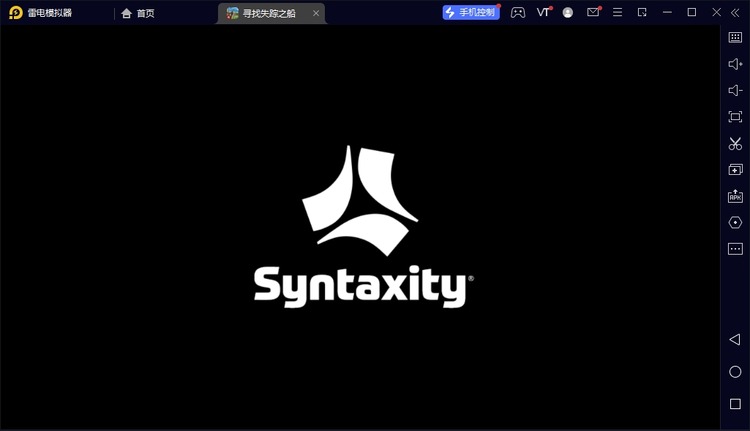Image resolution: width=750 pixels, height=431 pixels.
Task: Open the user account avatar icon
Action: 568,12
